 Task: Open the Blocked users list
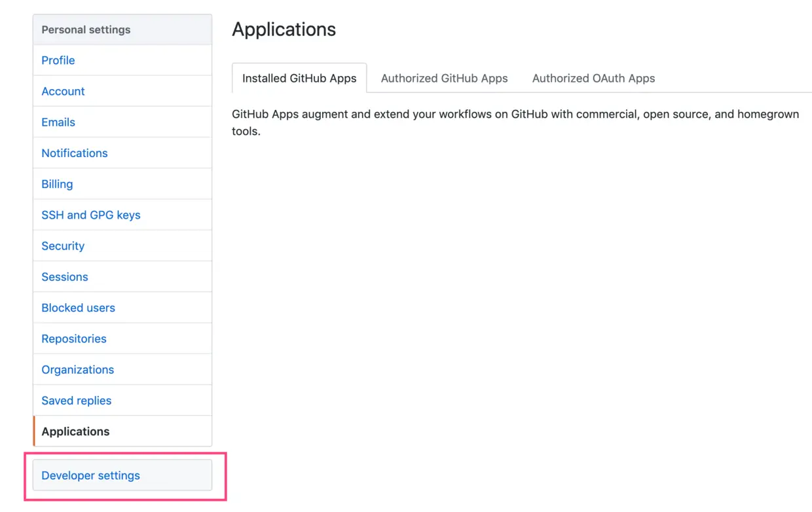(79, 308)
